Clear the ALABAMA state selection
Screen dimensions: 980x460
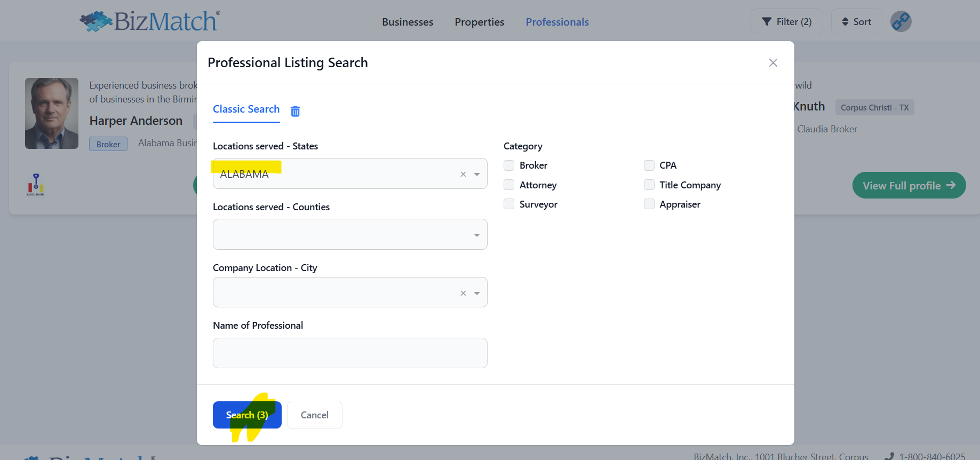pyautogui.click(x=463, y=175)
